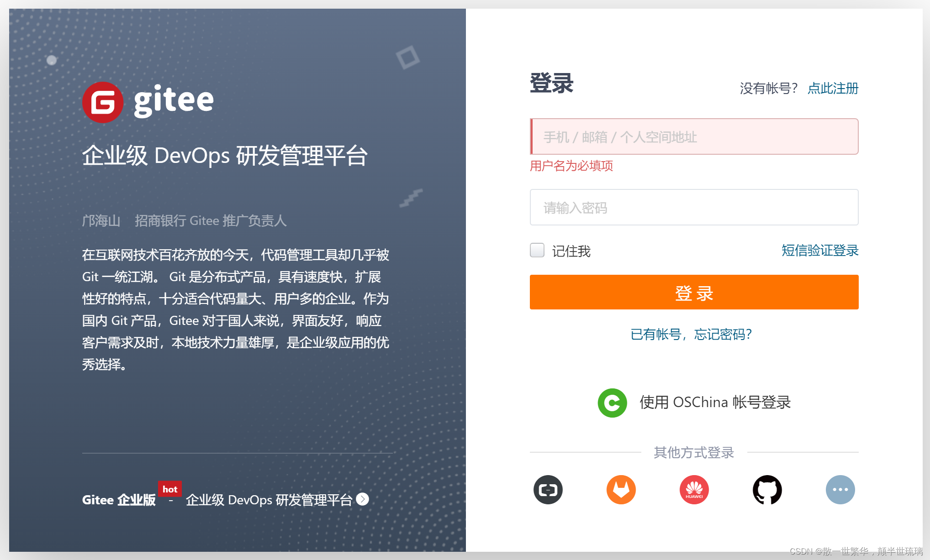Open the Gitee 企业版 link
Viewport: 930px width, 560px height.
click(x=119, y=500)
